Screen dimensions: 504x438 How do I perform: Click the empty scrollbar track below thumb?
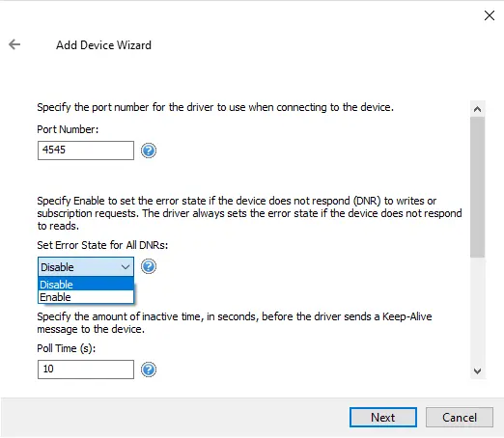click(x=477, y=311)
